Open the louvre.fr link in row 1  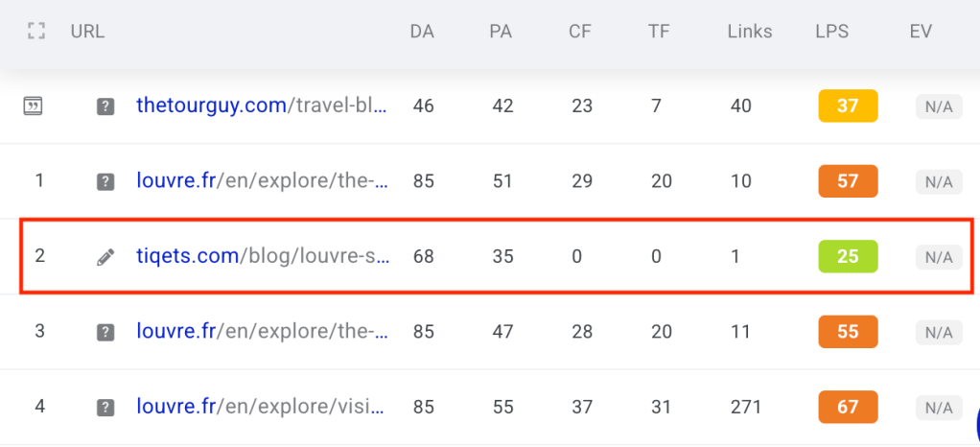tap(262, 180)
